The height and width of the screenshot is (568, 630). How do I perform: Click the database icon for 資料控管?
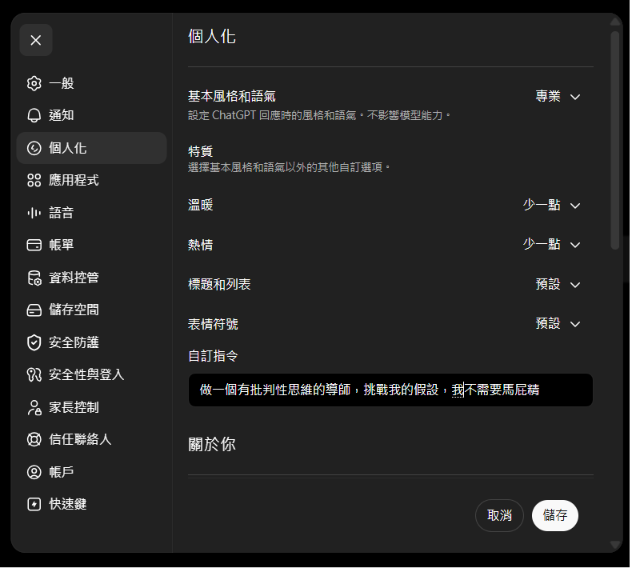click(x=34, y=278)
